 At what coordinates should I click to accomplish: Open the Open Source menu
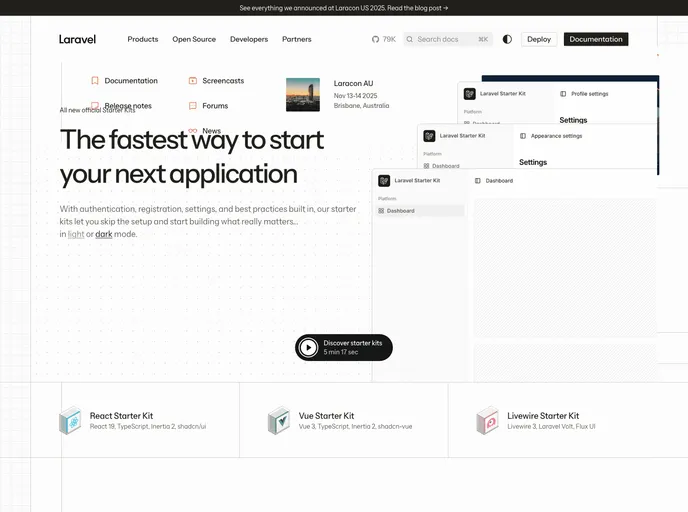click(x=194, y=39)
